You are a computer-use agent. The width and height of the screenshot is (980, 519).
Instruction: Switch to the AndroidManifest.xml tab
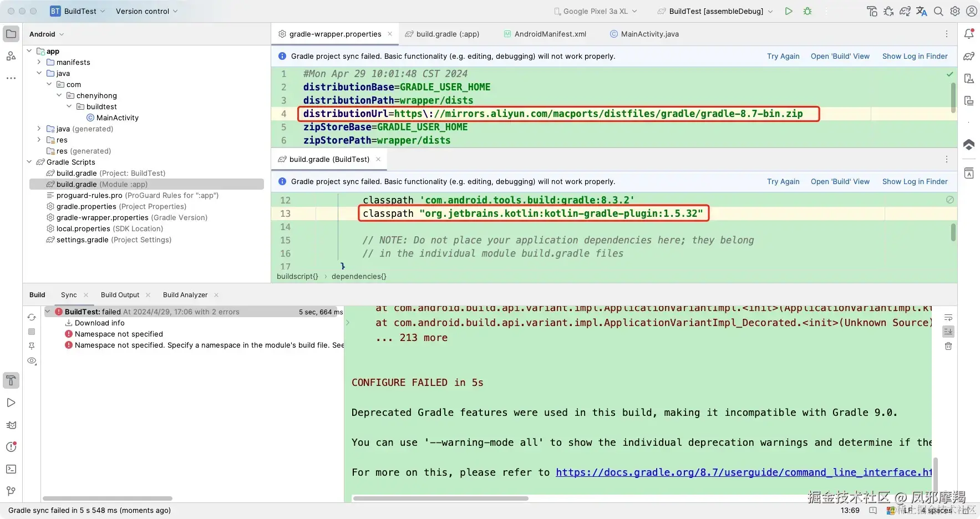click(x=545, y=34)
